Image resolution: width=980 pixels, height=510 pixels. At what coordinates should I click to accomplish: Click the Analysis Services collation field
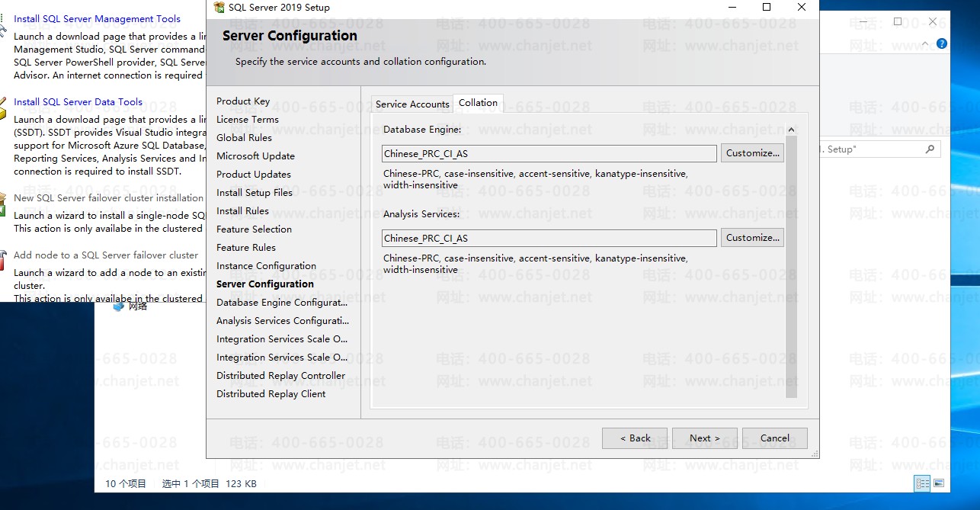549,239
